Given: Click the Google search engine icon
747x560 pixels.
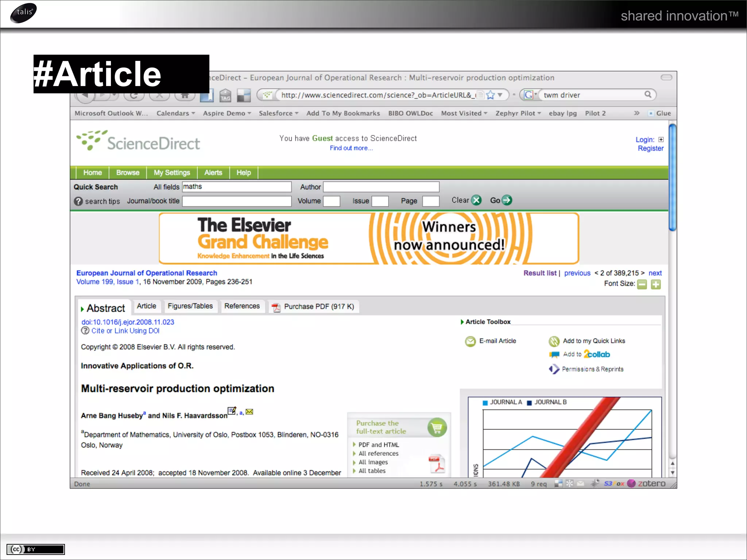Looking at the screenshot, I should coord(528,95).
